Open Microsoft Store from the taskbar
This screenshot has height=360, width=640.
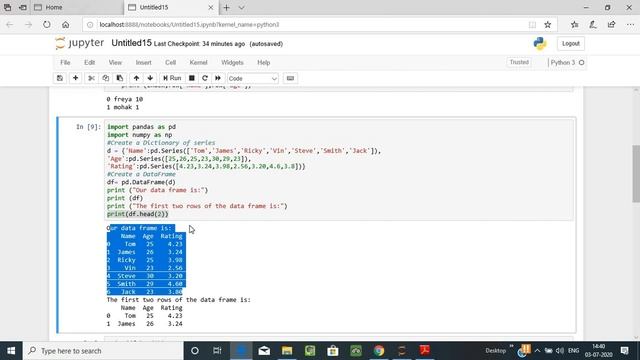(x=333, y=351)
